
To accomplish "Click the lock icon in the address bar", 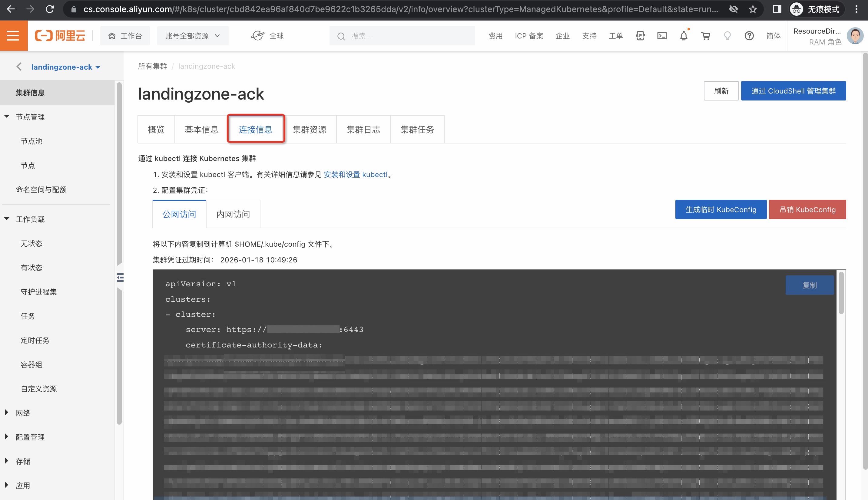I will [x=74, y=9].
